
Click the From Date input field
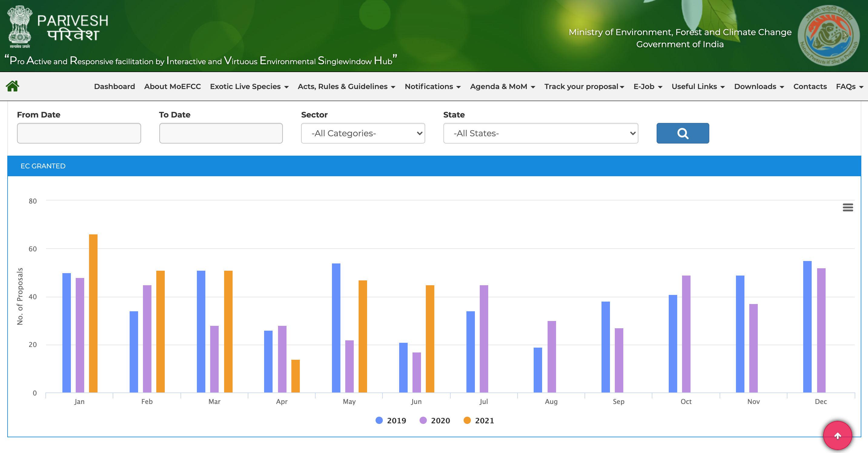[79, 133]
